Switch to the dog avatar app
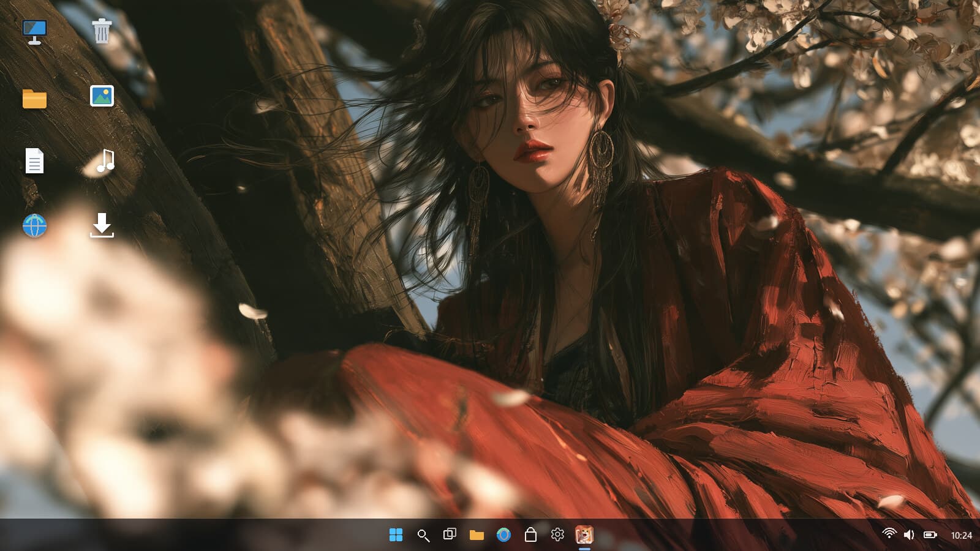 click(x=584, y=535)
